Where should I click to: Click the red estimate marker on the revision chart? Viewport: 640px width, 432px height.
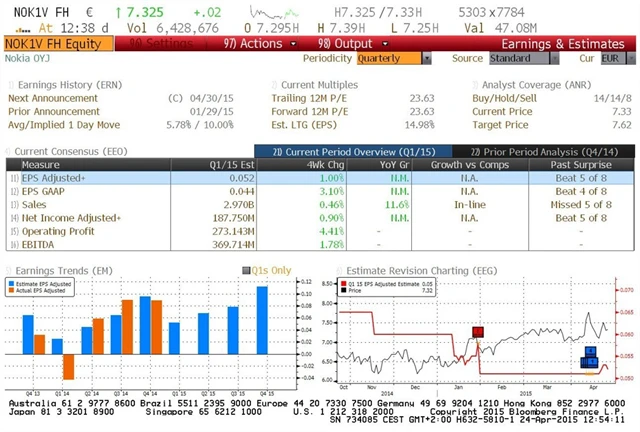tap(478, 331)
